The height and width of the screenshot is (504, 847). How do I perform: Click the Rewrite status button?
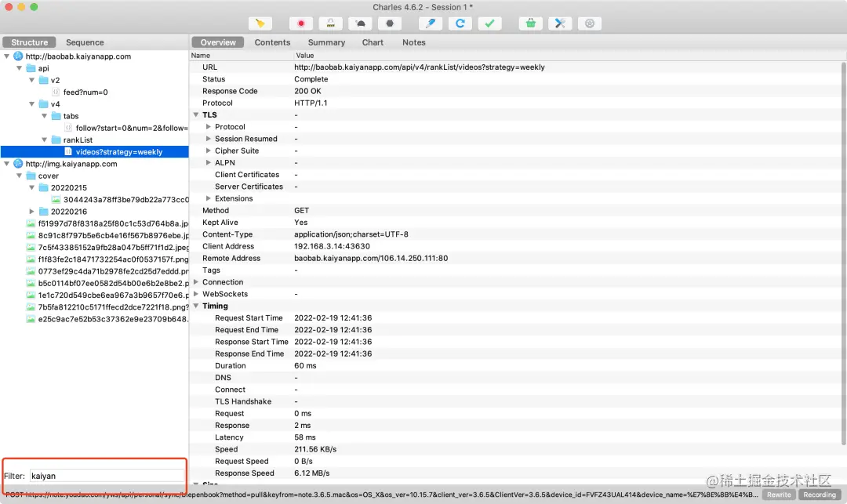coord(779,495)
